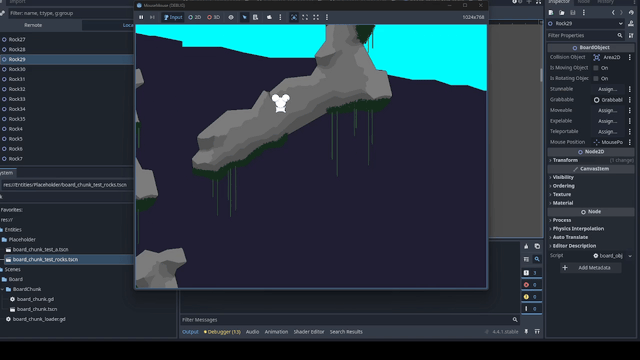640x360 pixels.
Task: Click the next frame step button
Action: [152, 17]
